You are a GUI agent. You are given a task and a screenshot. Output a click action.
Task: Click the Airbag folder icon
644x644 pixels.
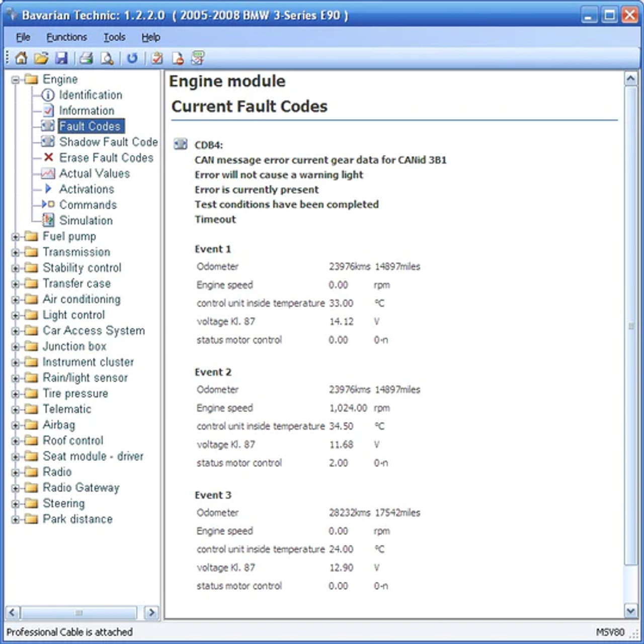coord(31,425)
